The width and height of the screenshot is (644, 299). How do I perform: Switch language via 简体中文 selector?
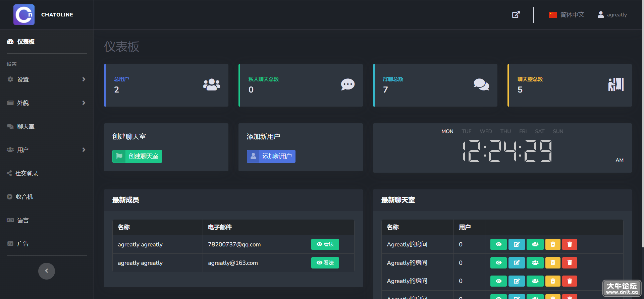point(567,15)
